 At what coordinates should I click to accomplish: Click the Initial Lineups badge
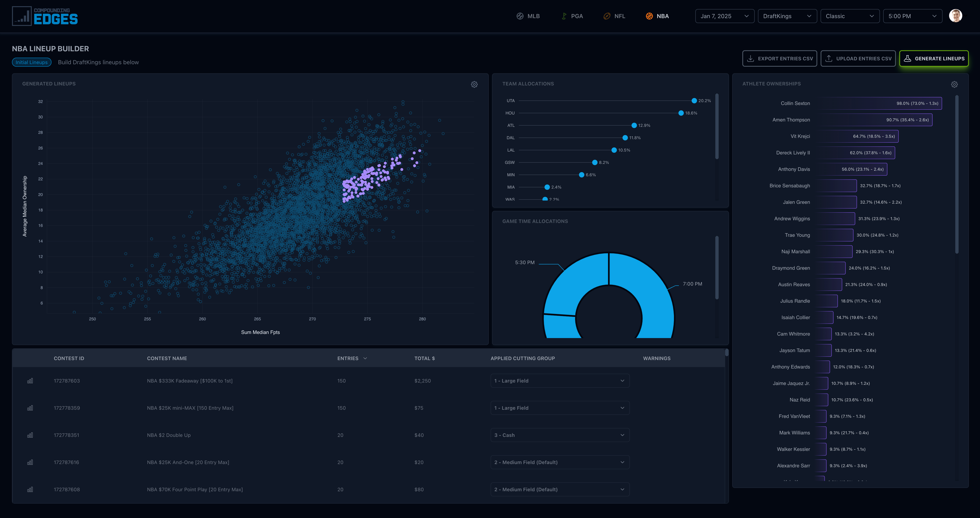[32, 62]
